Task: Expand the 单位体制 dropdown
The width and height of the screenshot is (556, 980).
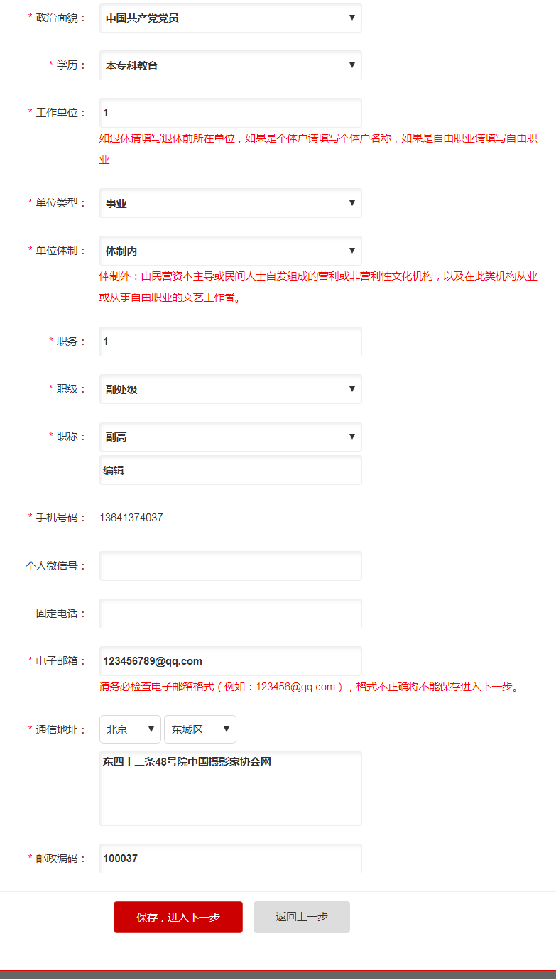Action: click(230, 251)
